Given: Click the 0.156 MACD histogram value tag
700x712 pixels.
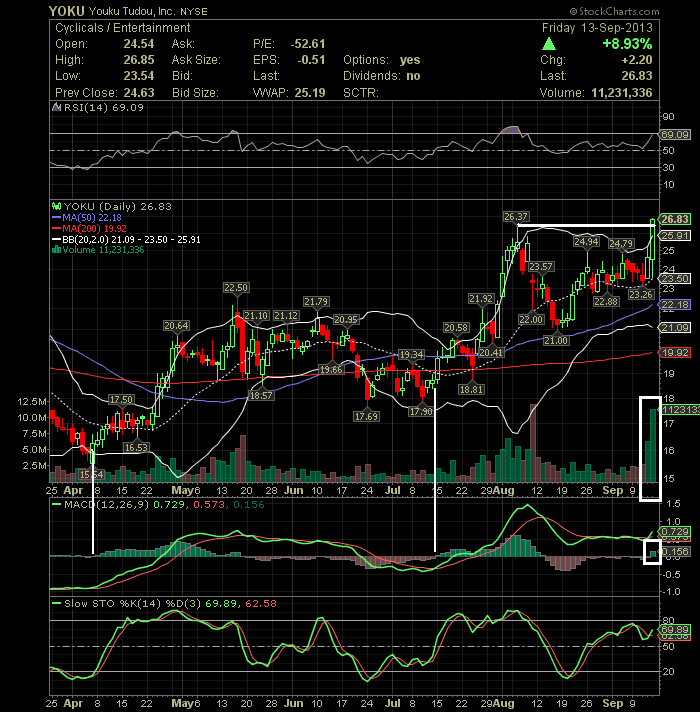Looking at the screenshot, I should [x=675, y=552].
